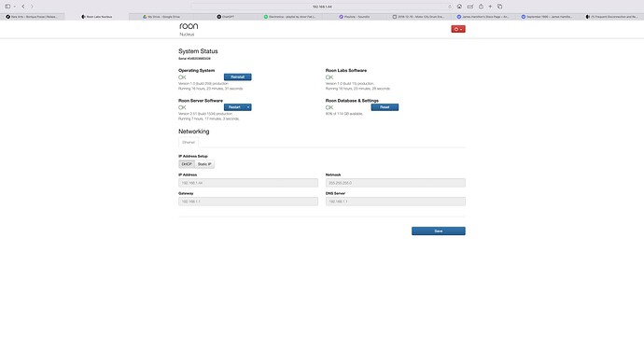The image size is (644, 362).
Task: Open a new tab with the plus icon
Action: pos(490,7)
